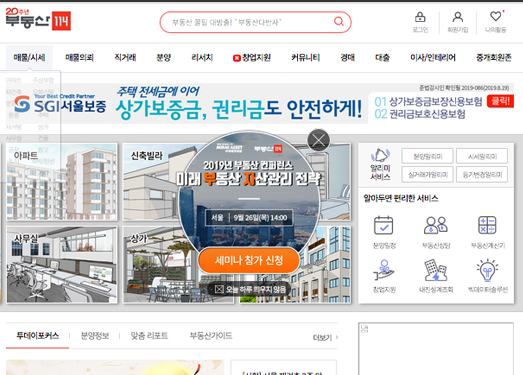The image size is (523, 375).
Task: Click the 등기변경알리미 button
Action: tap(482, 174)
